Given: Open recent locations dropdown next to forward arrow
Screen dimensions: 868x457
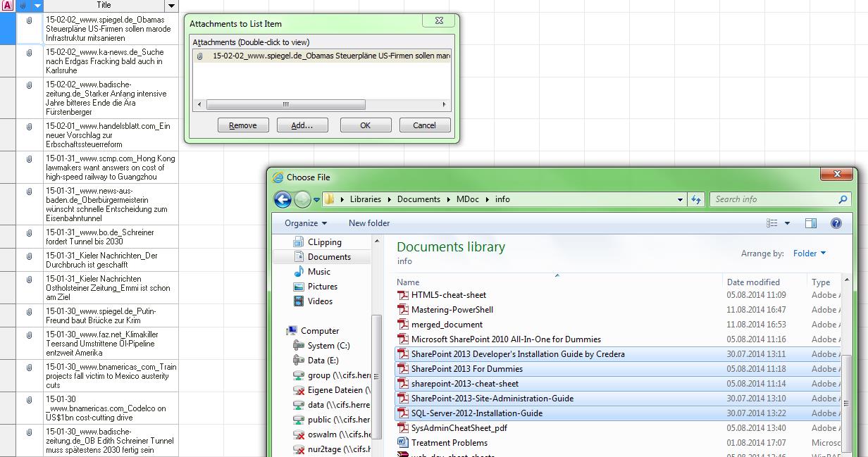Looking at the screenshot, I should (x=316, y=200).
